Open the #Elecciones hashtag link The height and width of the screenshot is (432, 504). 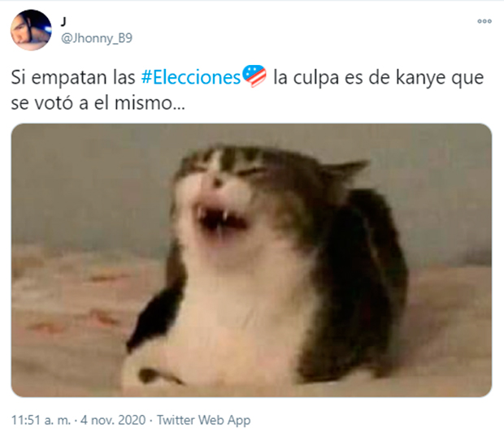click(191, 77)
